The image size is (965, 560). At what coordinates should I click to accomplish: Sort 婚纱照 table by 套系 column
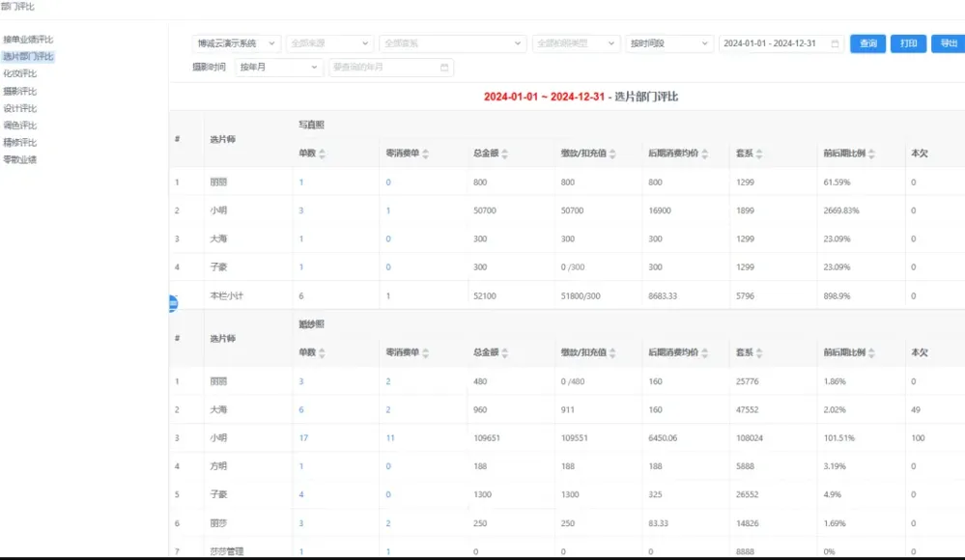tap(761, 353)
